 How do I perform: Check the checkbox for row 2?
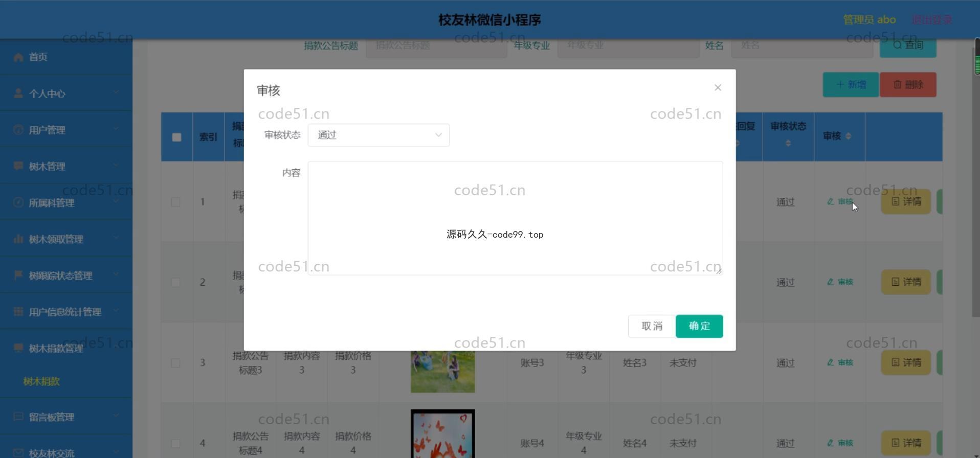coord(175,282)
